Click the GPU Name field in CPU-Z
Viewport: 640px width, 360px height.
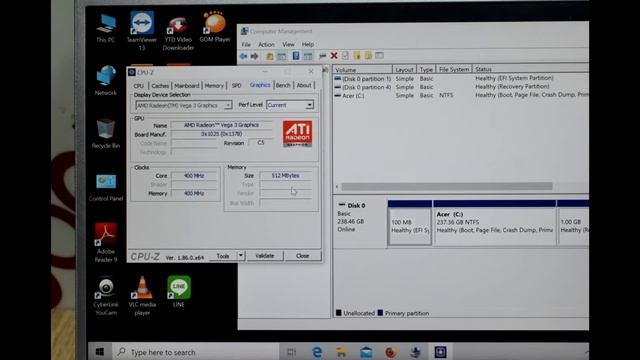[x=221, y=125]
